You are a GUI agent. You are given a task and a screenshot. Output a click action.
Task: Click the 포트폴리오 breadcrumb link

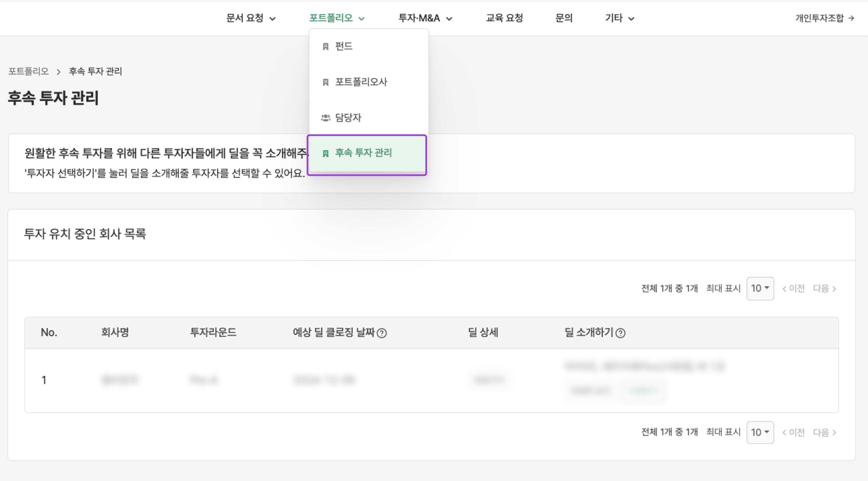tap(28, 71)
